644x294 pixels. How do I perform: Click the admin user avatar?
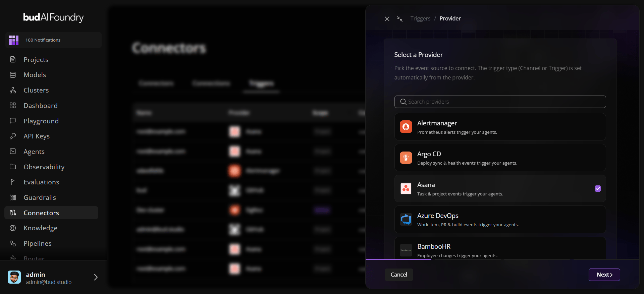(14, 277)
